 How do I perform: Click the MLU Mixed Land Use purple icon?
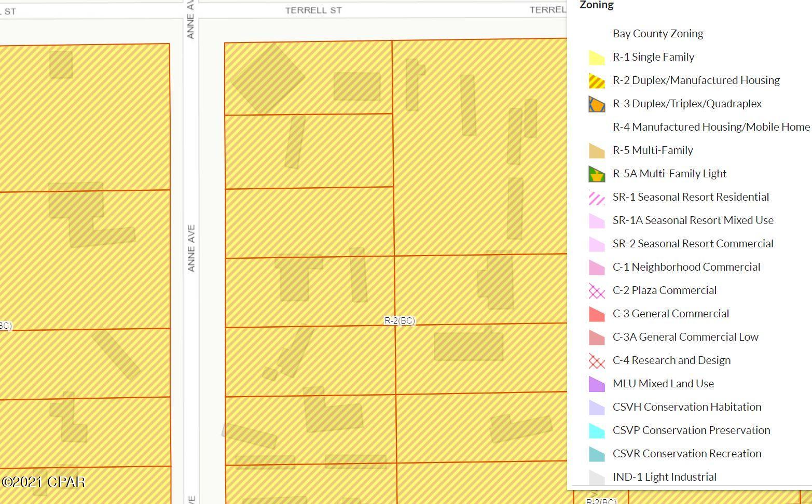pos(597,384)
